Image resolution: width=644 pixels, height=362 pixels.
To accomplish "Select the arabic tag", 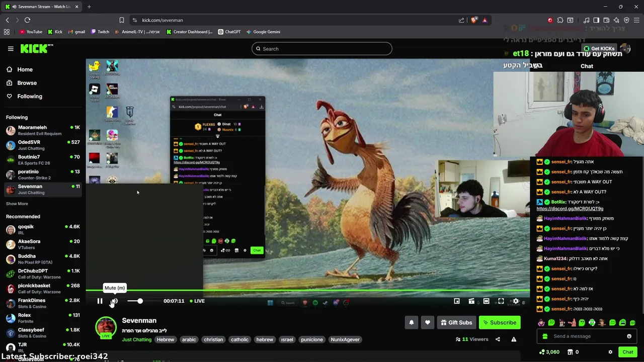I will point(189,339).
